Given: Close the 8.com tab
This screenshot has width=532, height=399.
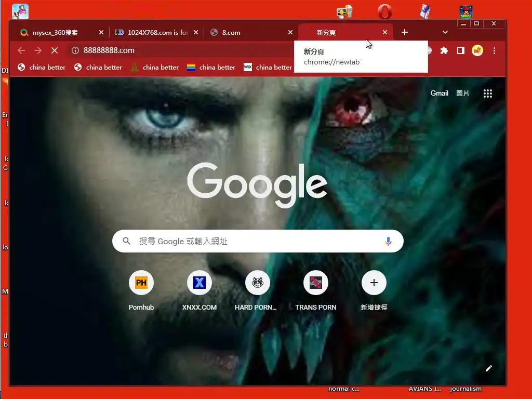Looking at the screenshot, I should point(290,33).
